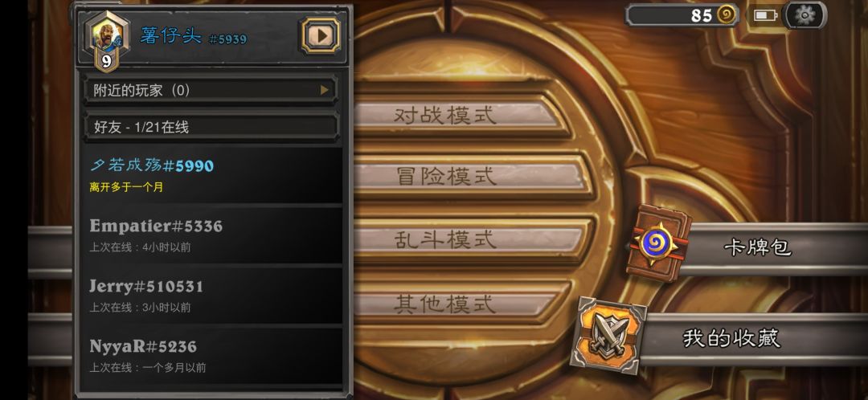Expand the 附近的玩家 (0) section
This screenshot has width=868, height=400.
point(211,90)
